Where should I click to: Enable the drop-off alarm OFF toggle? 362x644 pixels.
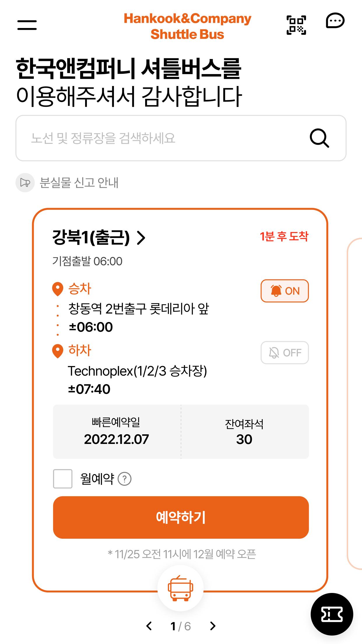click(x=284, y=353)
